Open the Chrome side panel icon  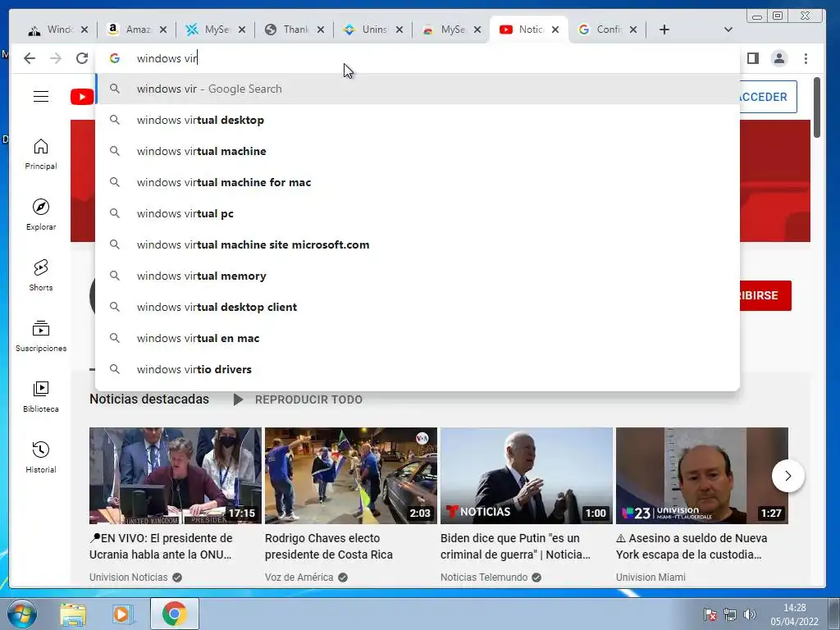(753, 58)
